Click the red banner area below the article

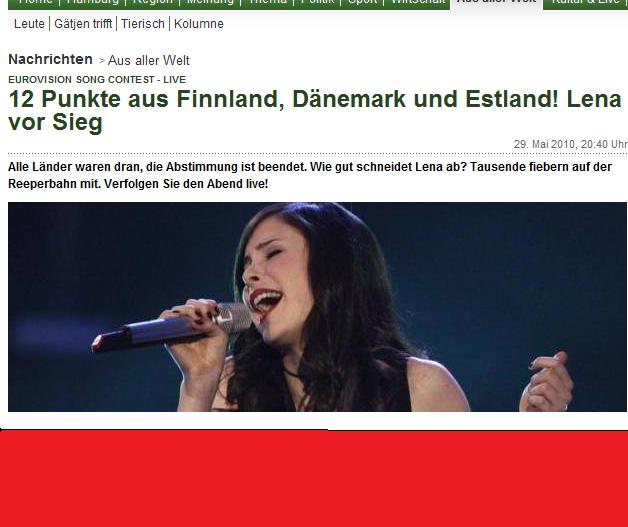(314, 479)
